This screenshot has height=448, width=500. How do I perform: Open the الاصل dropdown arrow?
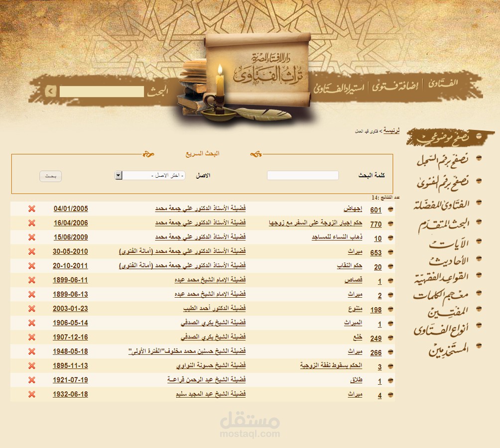coord(119,176)
